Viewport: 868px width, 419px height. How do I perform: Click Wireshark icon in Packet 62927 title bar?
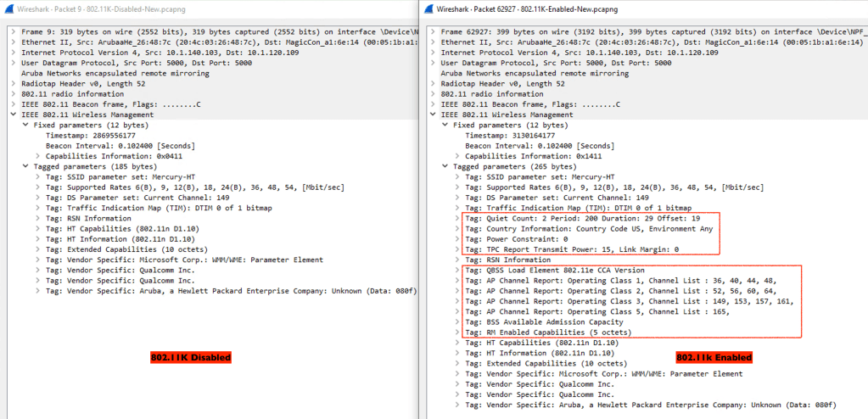point(431,9)
